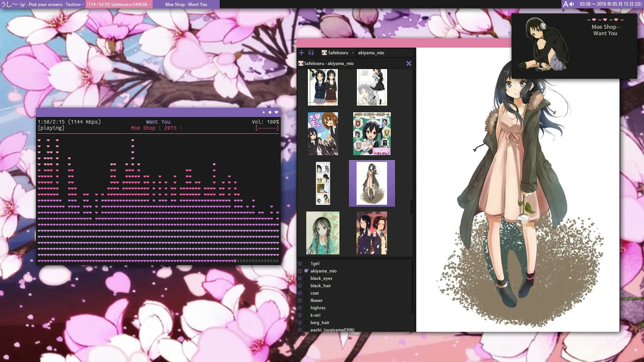Check the coat tag checkbox
The image size is (644, 362).
point(306,293)
